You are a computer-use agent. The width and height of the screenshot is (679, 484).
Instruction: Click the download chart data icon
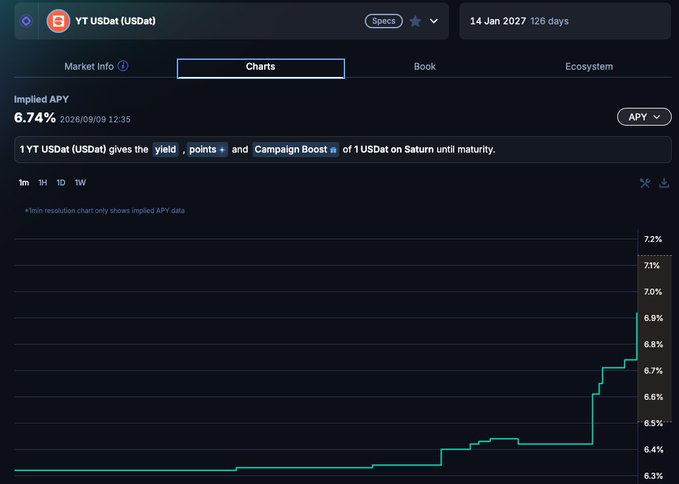[664, 183]
